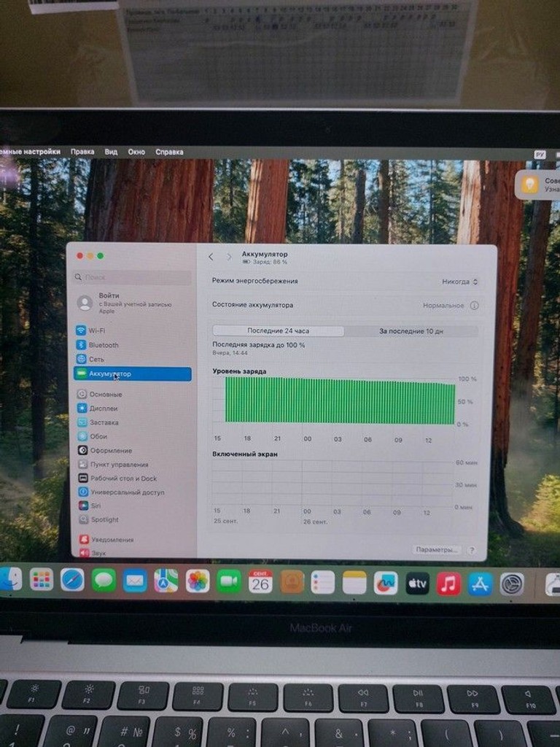
Task: Open Bluetooth settings in sidebar
Action: pos(97,345)
